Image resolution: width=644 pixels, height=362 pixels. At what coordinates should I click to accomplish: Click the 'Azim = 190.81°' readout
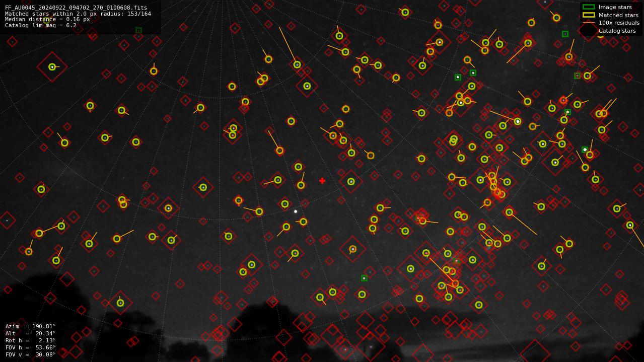30,326
